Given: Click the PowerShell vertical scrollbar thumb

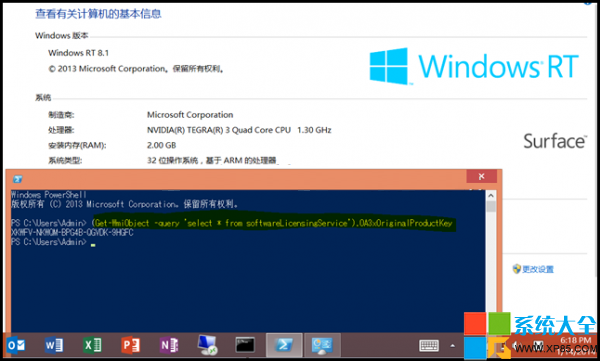Looking at the screenshot, I should pyautogui.click(x=491, y=207).
